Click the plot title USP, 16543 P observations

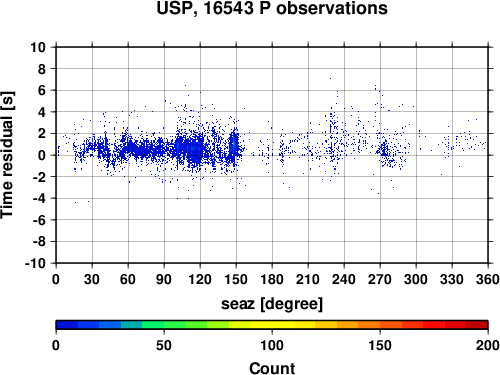tap(272, 9)
